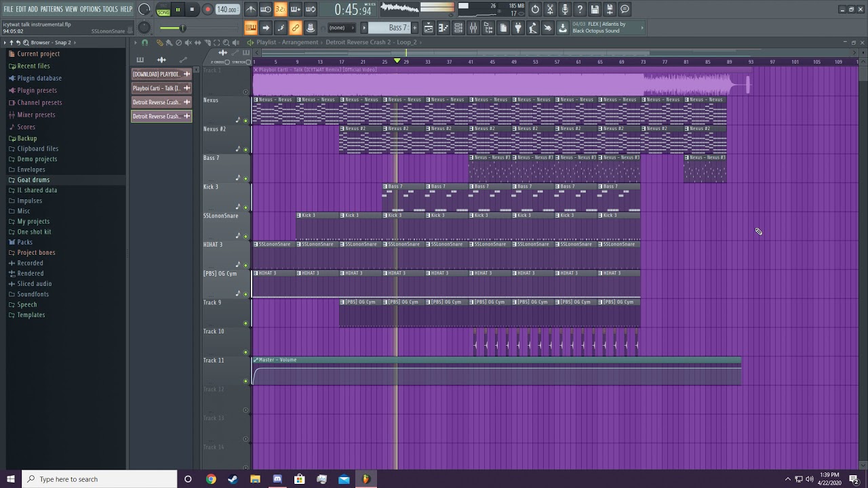Click the microphone recording icon
This screenshot has width=868, height=488.
(565, 9)
